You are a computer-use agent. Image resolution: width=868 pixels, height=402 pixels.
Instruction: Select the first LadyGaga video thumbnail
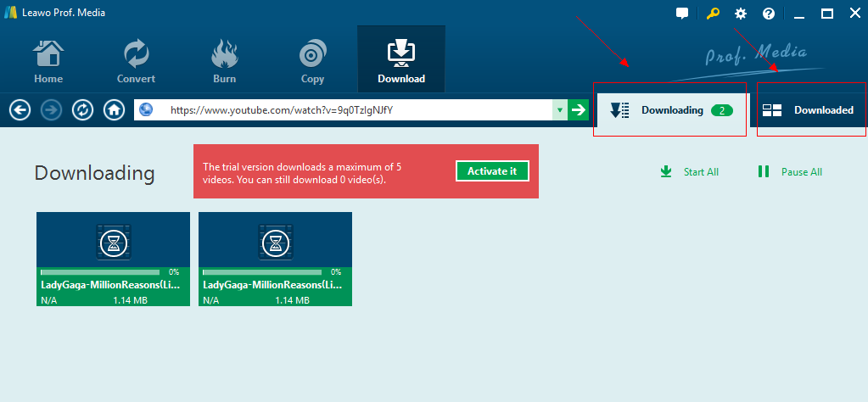point(114,239)
